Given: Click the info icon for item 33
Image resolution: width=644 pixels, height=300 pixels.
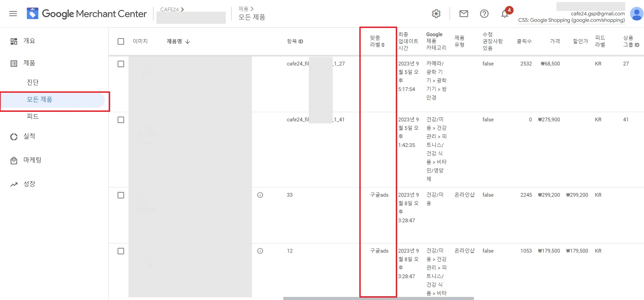Looking at the screenshot, I should [260, 195].
